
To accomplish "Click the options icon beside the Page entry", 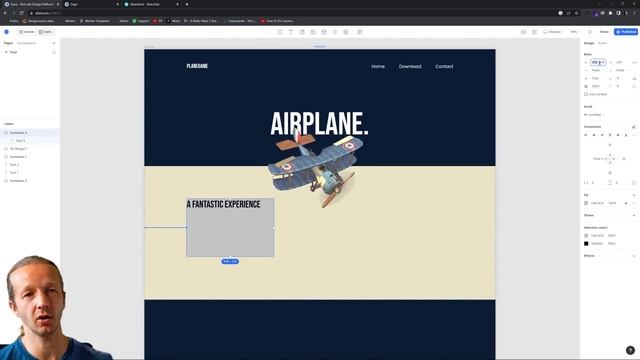I will tap(54, 52).
